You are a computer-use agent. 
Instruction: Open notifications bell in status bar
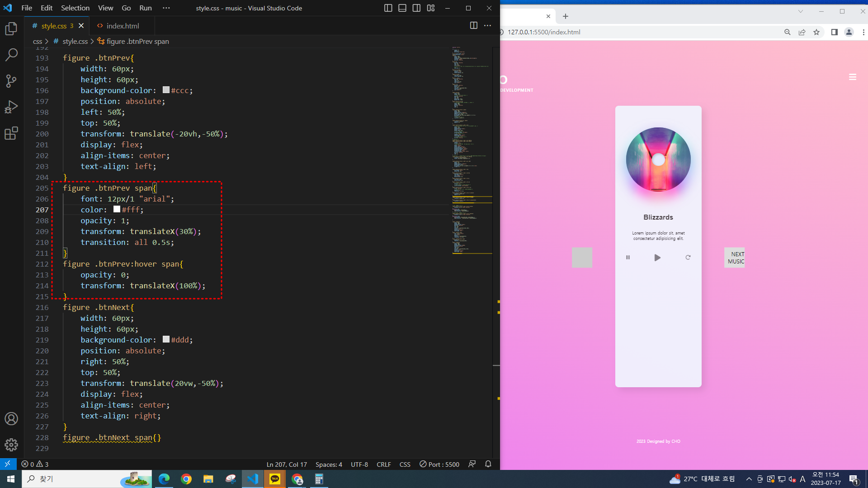(488, 464)
